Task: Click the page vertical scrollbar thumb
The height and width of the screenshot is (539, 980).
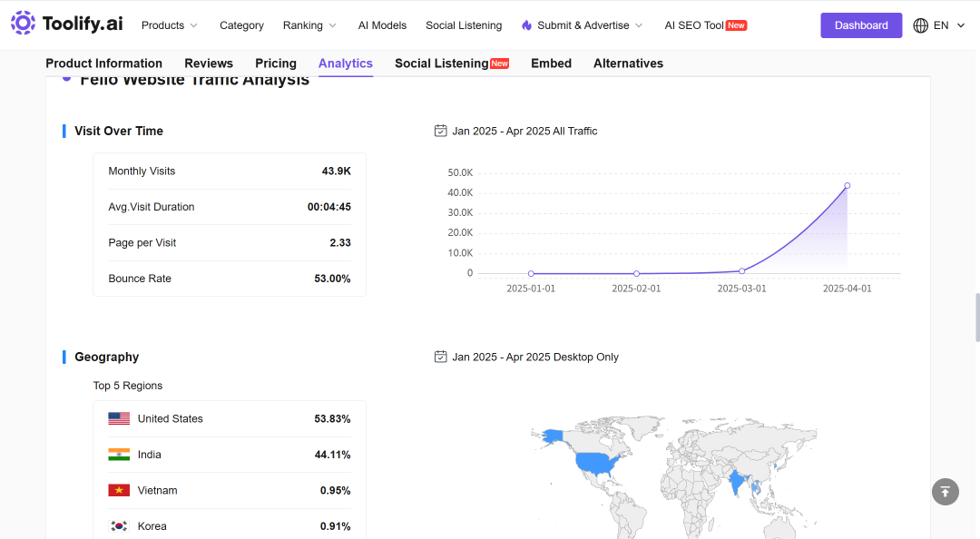Action: point(977,317)
